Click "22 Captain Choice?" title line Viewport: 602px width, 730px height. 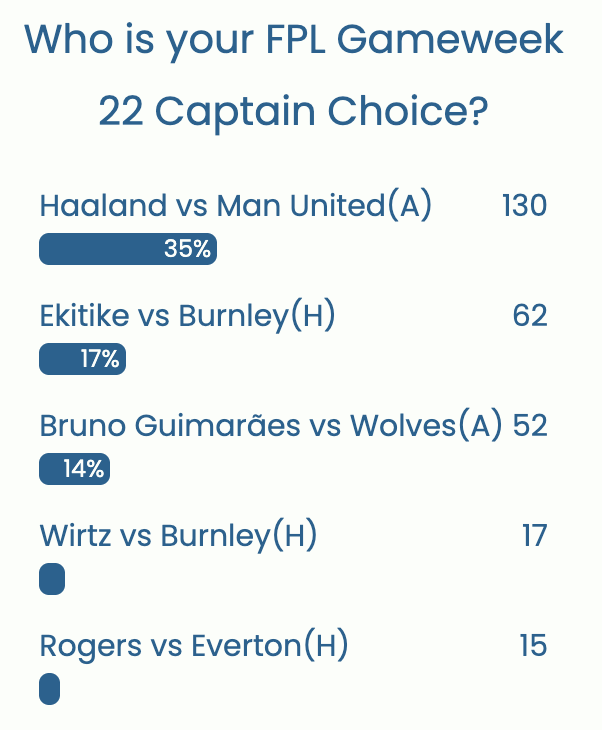coord(293,112)
